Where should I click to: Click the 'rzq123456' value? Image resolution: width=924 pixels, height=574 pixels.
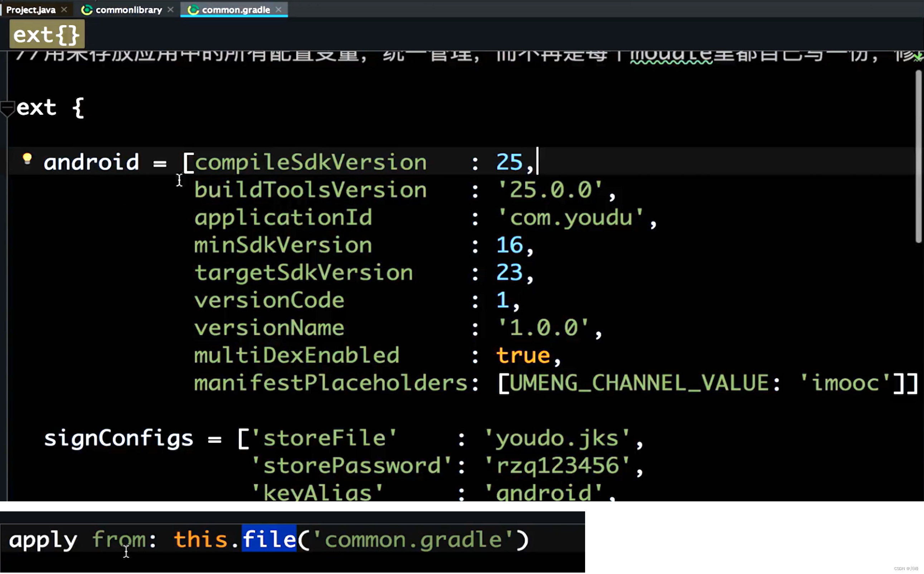(557, 466)
